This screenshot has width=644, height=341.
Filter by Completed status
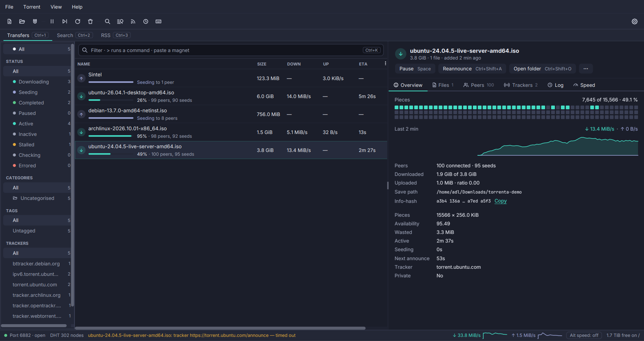point(37,103)
